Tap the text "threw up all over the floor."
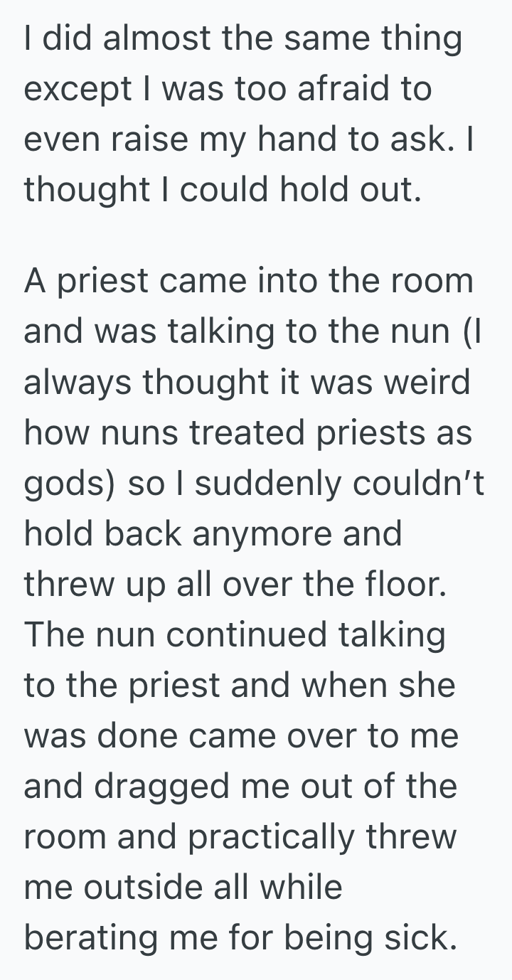The image size is (512, 980). click(235, 583)
